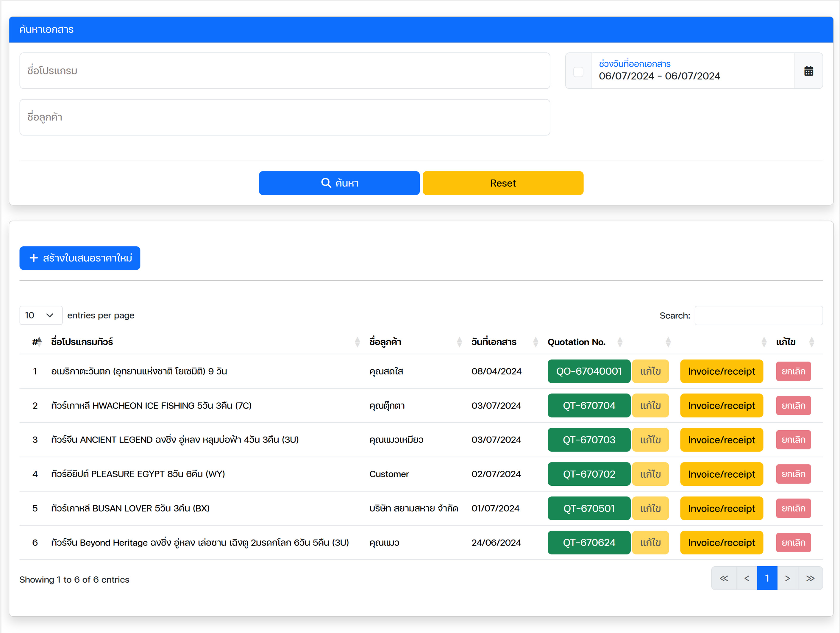Image resolution: width=840 pixels, height=633 pixels.
Task: Open Invoice/receipt for QT-670703 row
Action: pyautogui.click(x=722, y=440)
